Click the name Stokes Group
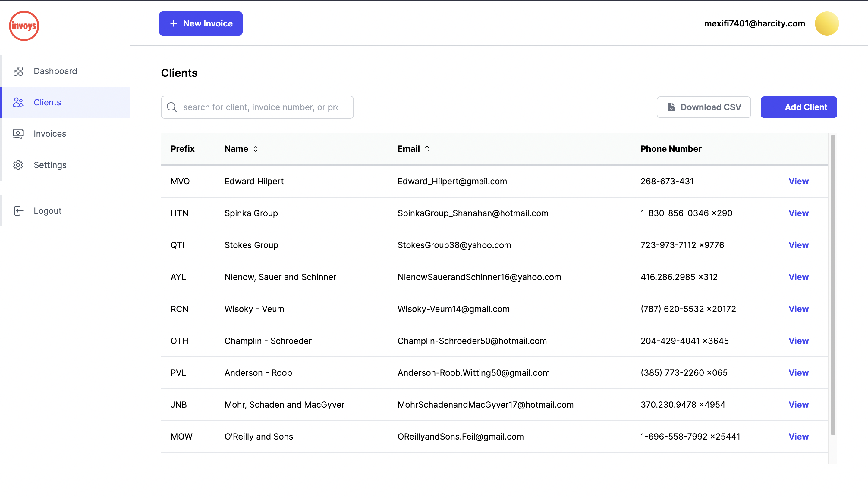Image resolution: width=868 pixels, height=498 pixels. tap(251, 245)
